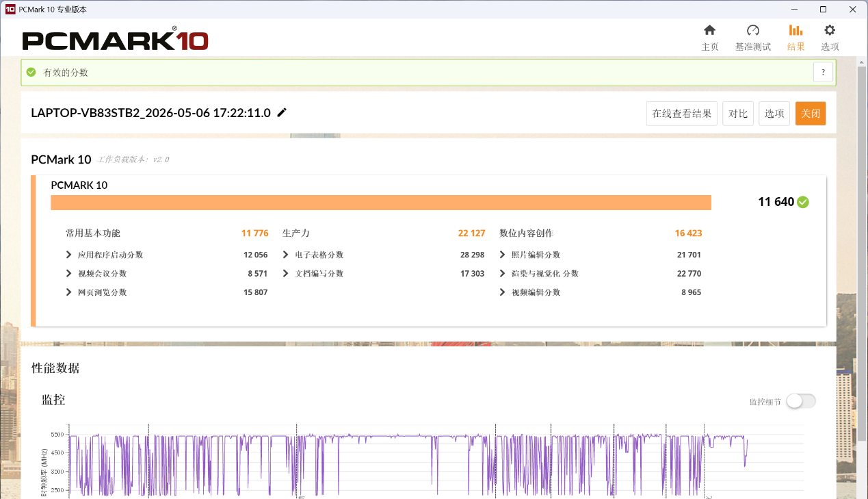
Task: Click the 常用基本功能 heading
Action: [93, 233]
